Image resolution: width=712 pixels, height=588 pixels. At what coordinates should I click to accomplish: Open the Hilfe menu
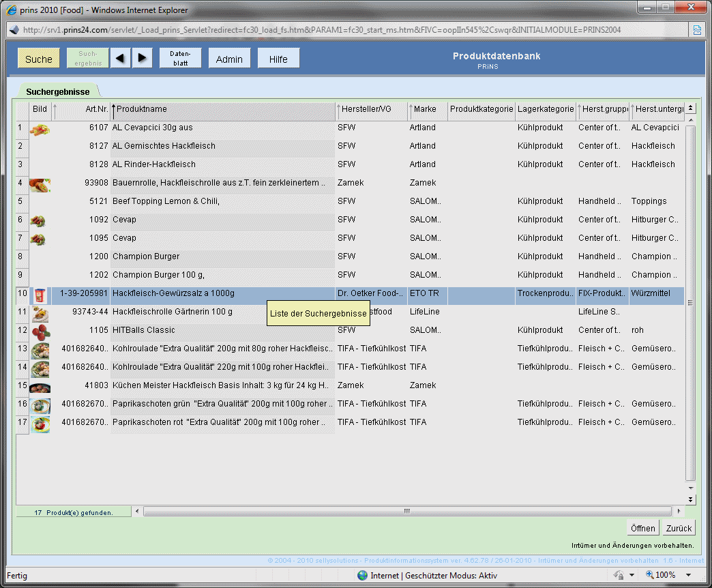click(x=278, y=59)
